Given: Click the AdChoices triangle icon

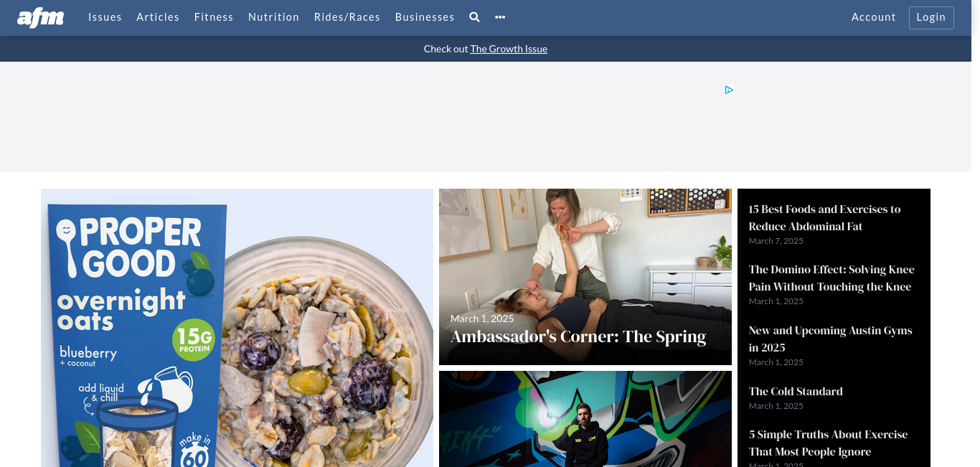Looking at the screenshot, I should pyautogui.click(x=729, y=90).
